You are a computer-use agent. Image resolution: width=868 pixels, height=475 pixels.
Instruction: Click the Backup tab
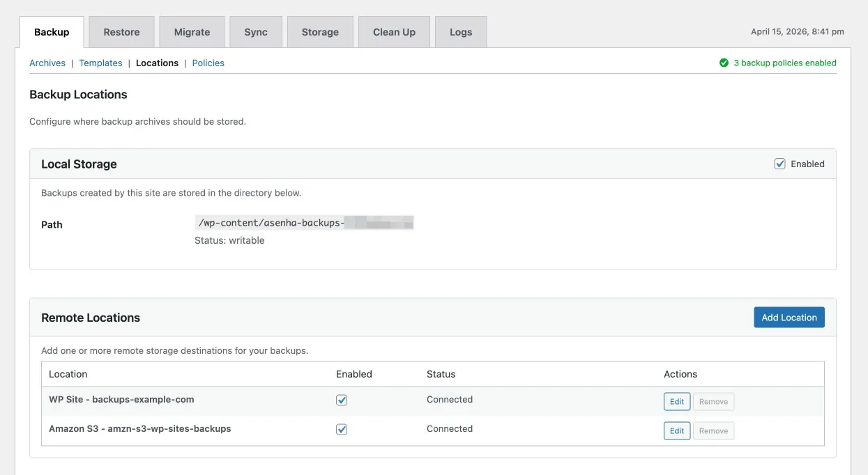[x=52, y=32]
